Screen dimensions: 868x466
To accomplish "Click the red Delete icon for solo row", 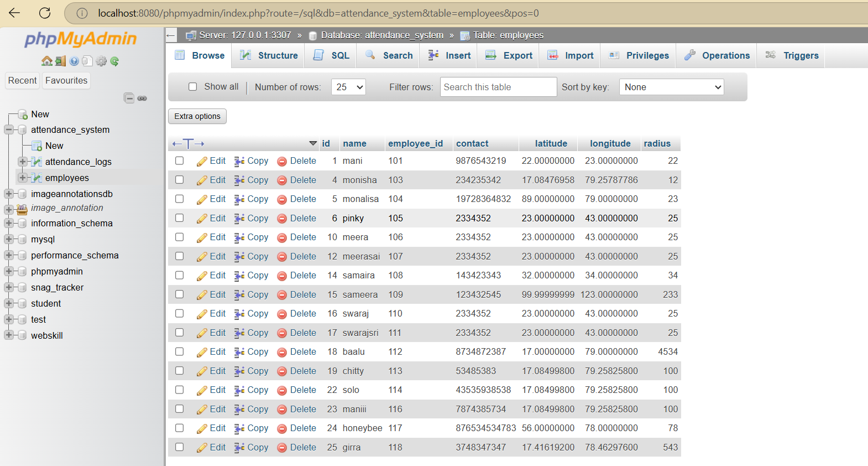I will coord(282,390).
